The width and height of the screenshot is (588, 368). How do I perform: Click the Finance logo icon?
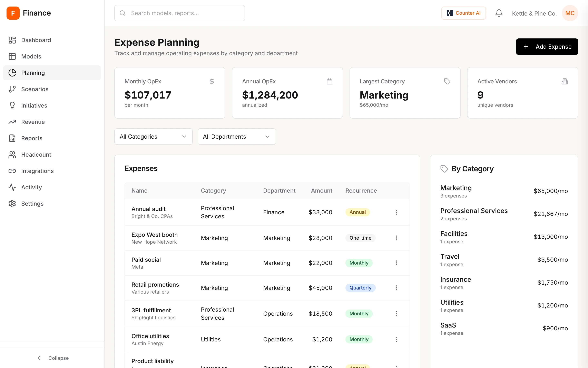[x=13, y=13]
